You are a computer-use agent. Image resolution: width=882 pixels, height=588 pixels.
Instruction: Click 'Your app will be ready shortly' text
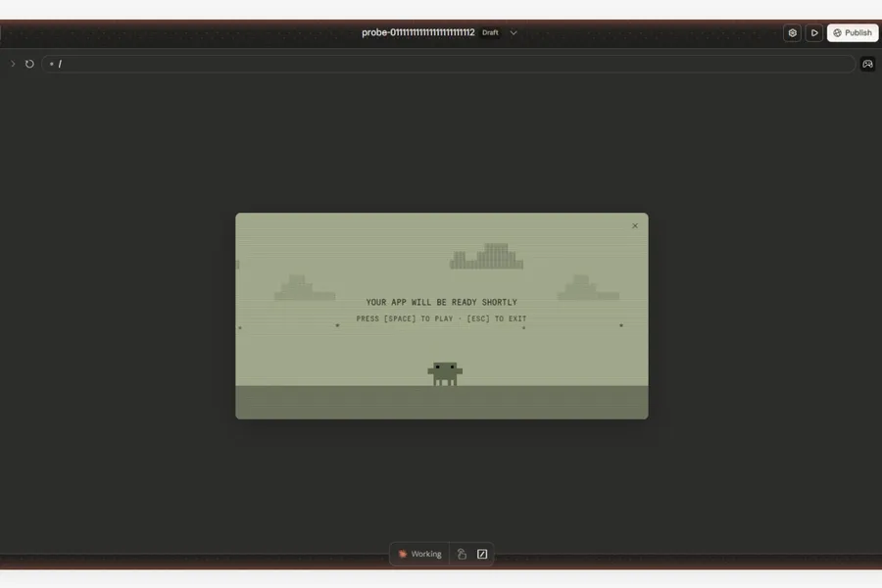point(442,302)
